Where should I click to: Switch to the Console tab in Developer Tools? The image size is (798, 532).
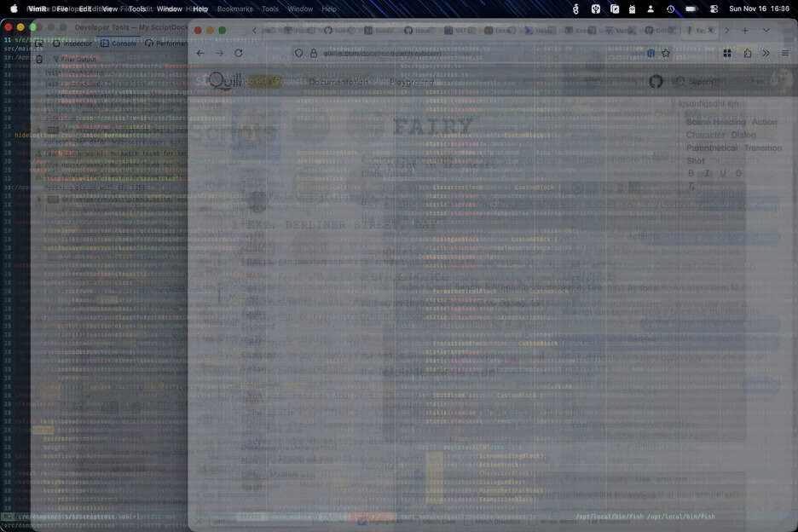click(x=118, y=43)
